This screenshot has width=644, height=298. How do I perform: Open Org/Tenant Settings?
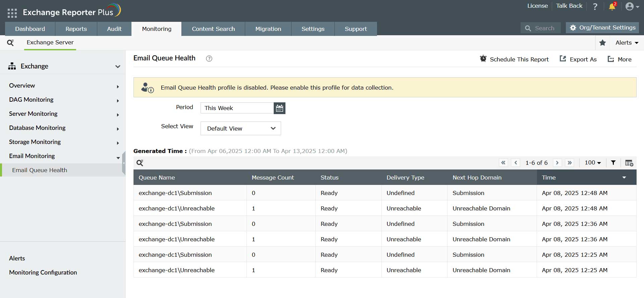[602, 28]
